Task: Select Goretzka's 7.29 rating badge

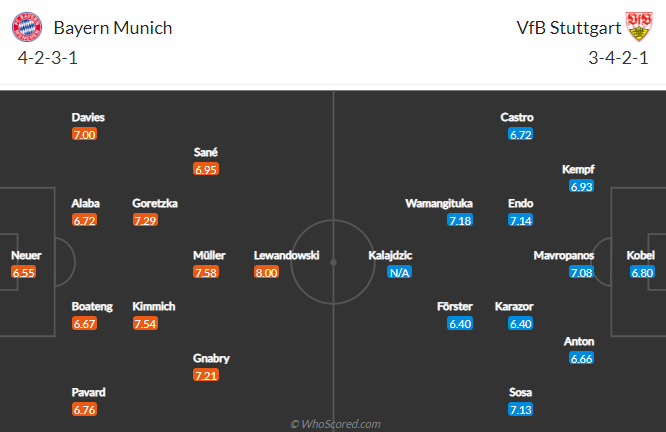Action: pos(146,220)
